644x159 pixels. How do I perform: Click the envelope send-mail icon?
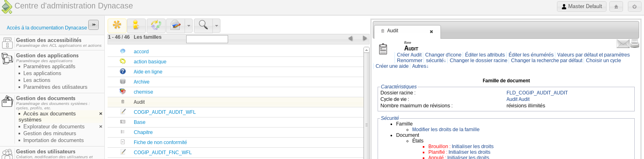click(623, 44)
